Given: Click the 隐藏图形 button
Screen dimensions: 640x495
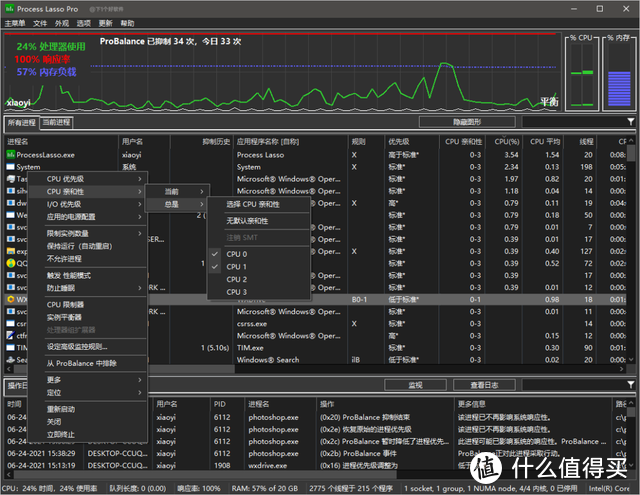Looking at the screenshot, I should click(x=467, y=122).
